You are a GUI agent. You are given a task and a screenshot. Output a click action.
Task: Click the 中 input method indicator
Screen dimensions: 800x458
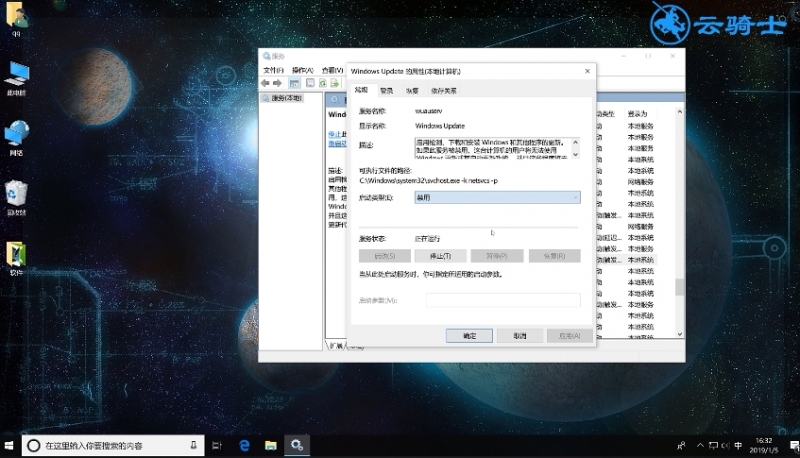(738, 446)
